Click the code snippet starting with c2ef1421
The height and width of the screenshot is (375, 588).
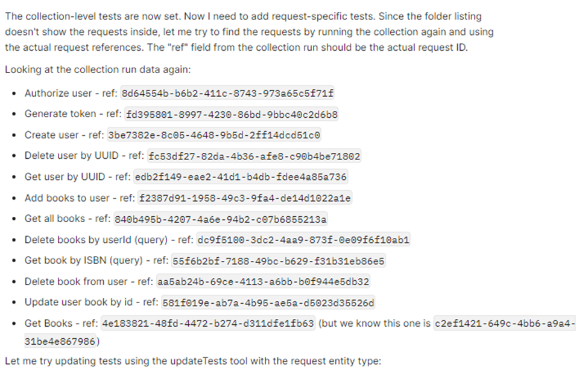(505, 324)
